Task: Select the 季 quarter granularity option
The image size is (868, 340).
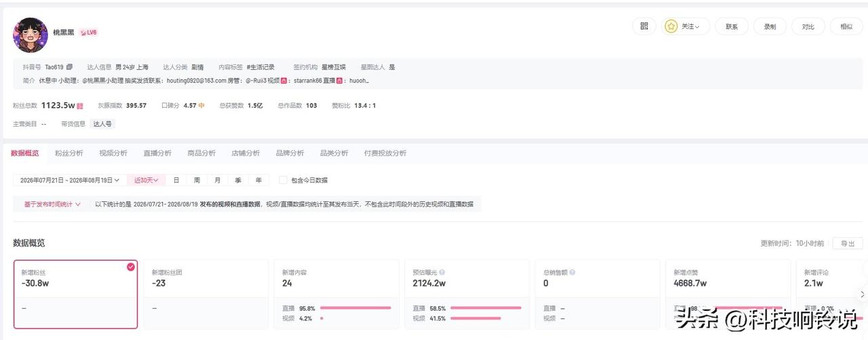Action: [238, 180]
